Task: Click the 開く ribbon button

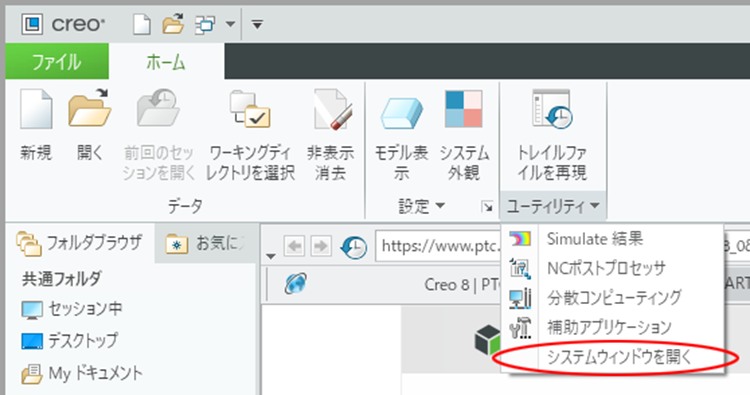Action: 90,125
